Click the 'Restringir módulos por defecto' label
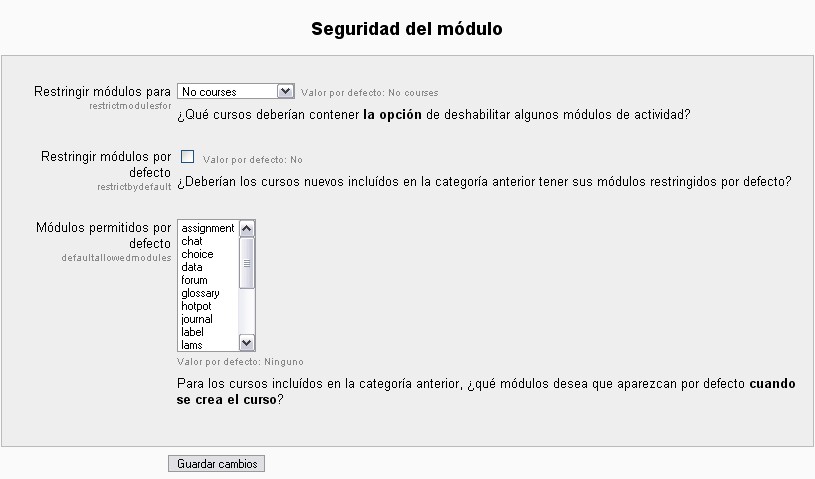815x479 pixels. click(x=106, y=164)
